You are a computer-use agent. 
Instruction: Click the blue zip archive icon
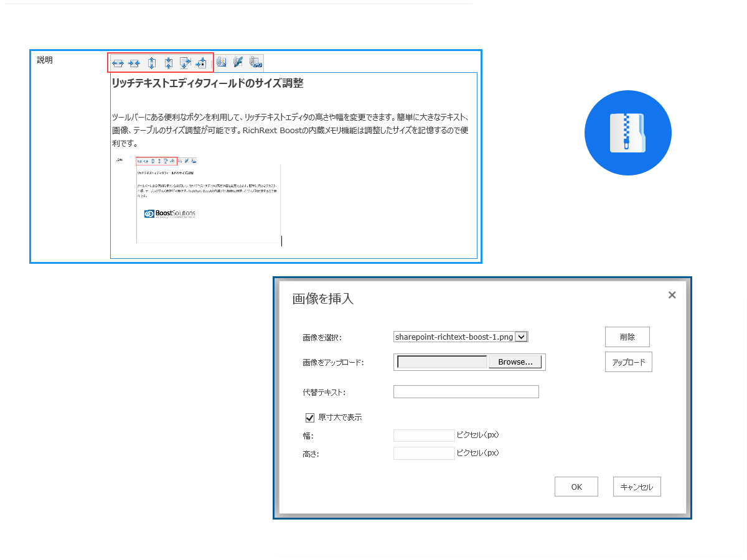627,133
